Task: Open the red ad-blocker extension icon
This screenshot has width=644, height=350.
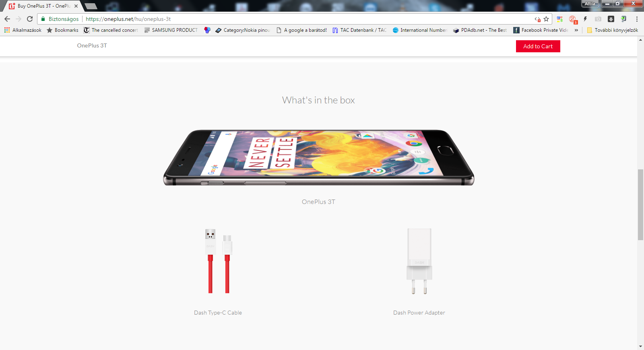Action: pyautogui.click(x=573, y=19)
